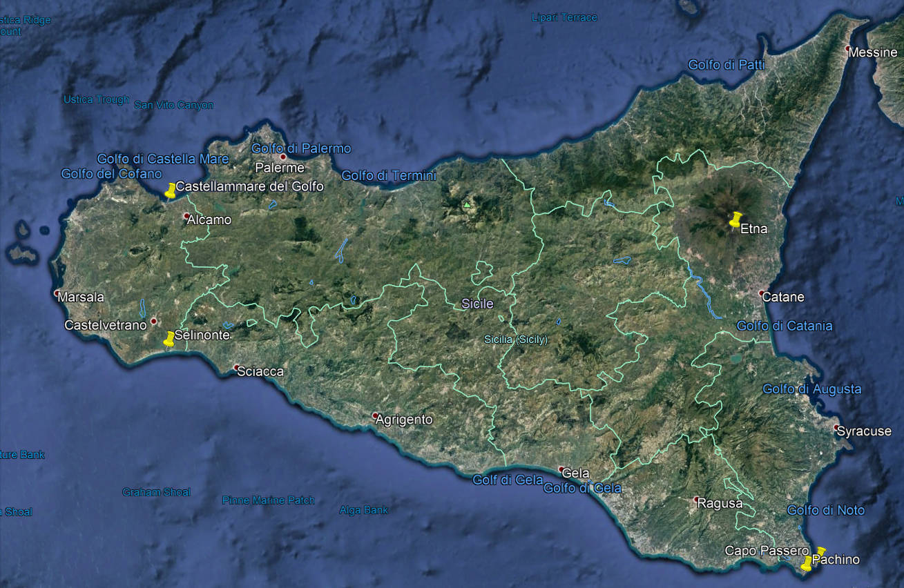This screenshot has height=588, width=904.
Task: Select the Sicilia (Sicily) region label
Action: [x=515, y=340]
